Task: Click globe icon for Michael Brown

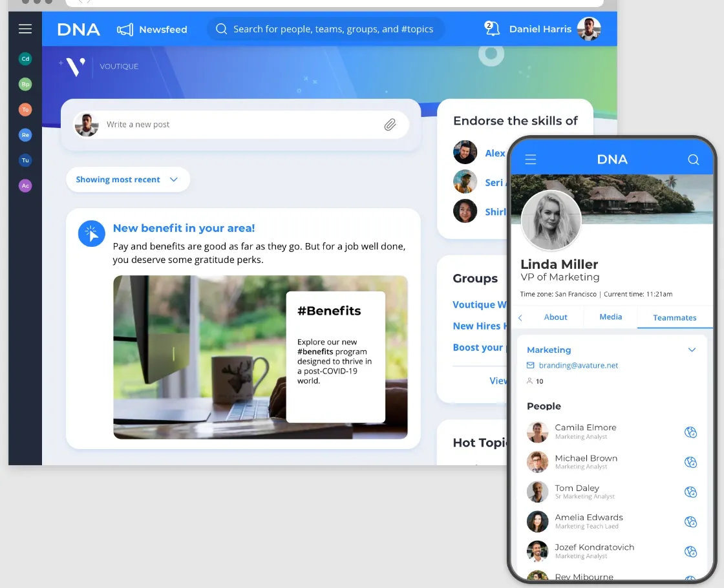Action: pos(690,463)
